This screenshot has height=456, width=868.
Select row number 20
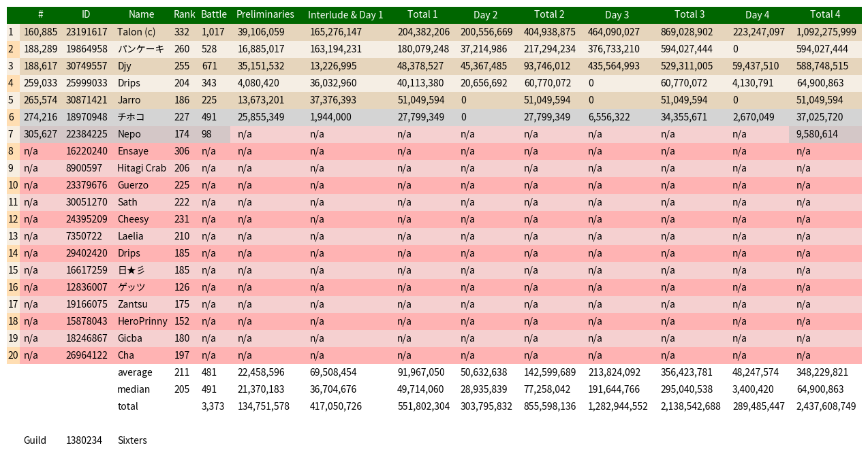click(13, 355)
